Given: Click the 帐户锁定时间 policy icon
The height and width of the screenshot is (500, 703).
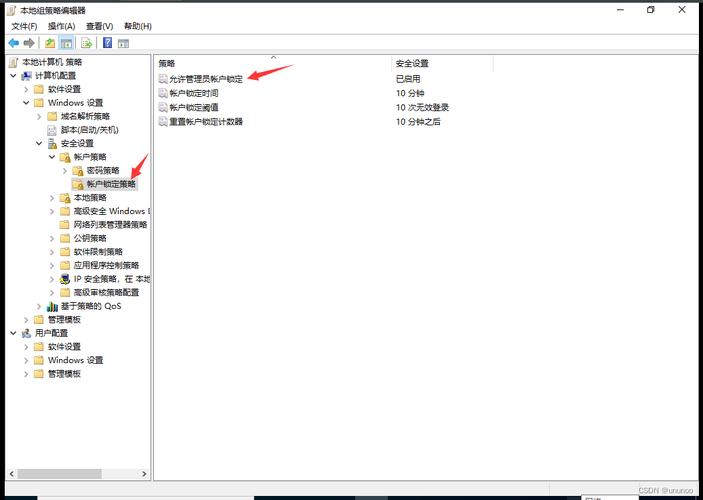Looking at the screenshot, I should point(163,93).
